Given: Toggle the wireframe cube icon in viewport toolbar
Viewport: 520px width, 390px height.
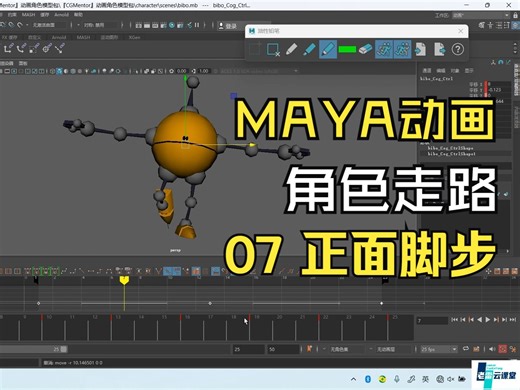Looking at the screenshot, I should 52,71.
